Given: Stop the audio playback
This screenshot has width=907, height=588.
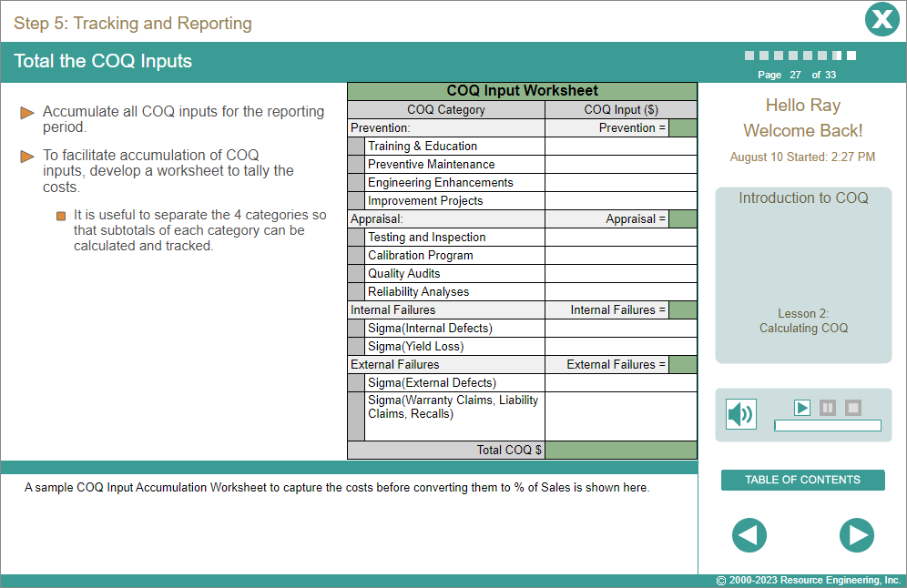Looking at the screenshot, I should 853,408.
